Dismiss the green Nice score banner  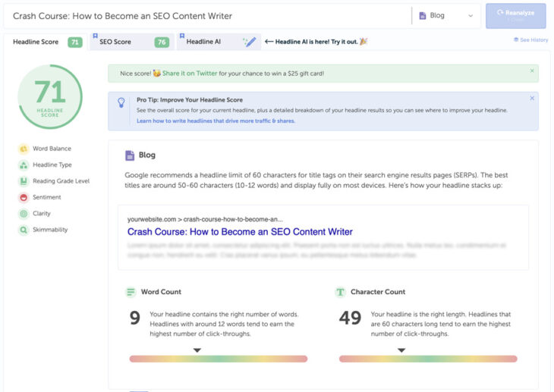[x=532, y=71]
